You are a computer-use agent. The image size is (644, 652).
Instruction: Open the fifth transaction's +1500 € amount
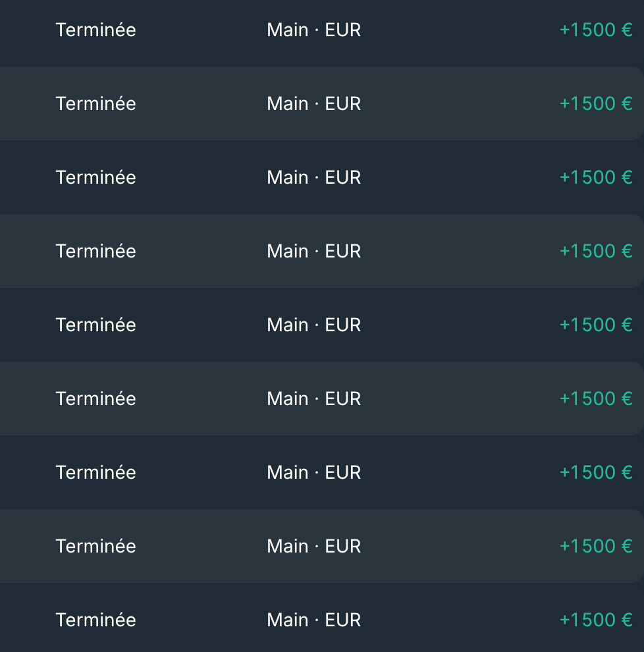[x=596, y=325]
